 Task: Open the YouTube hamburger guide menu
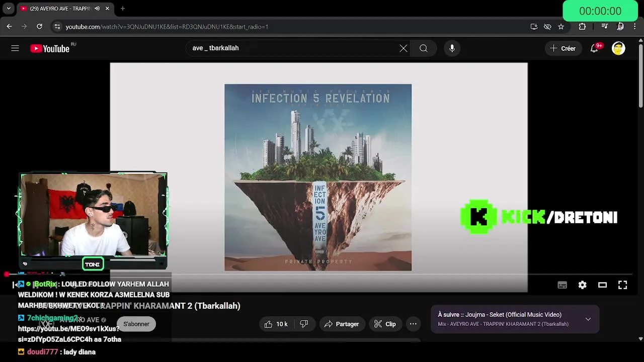tap(15, 48)
